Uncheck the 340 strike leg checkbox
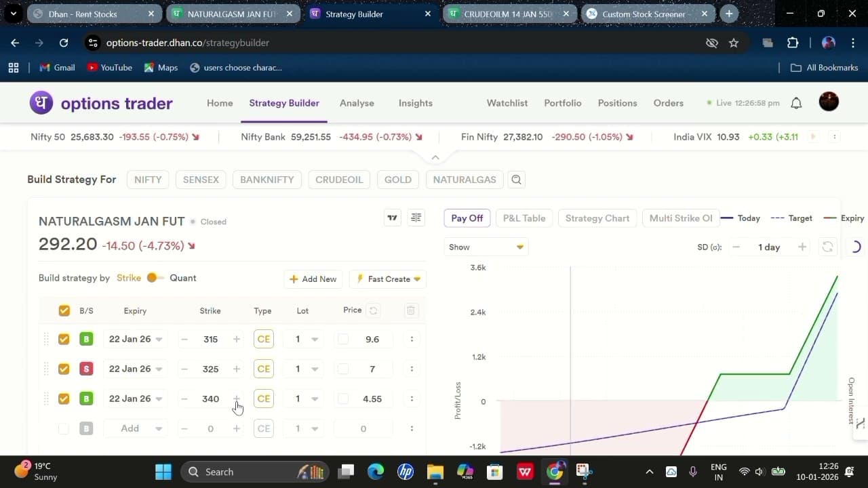The image size is (868, 488). tap(64, 399)
